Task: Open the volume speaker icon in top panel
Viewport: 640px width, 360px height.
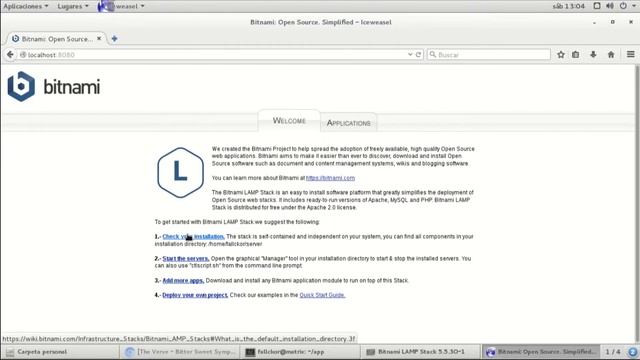Action: (610, 6)
